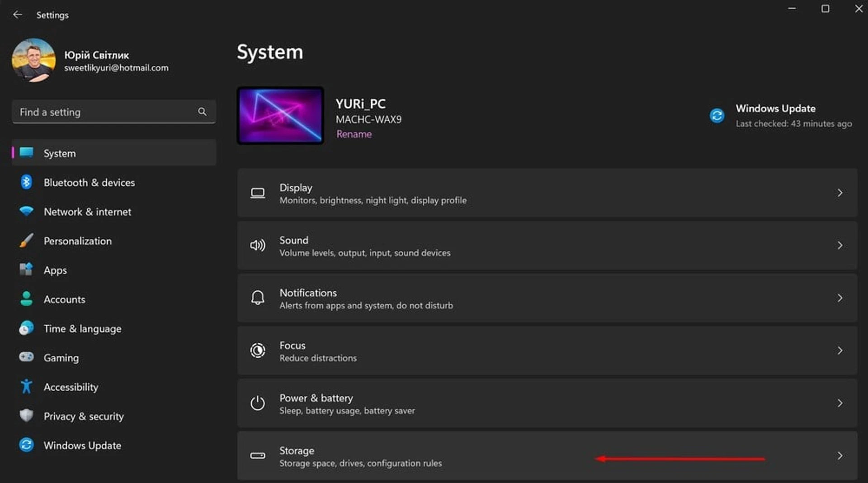Click the Windows Update sidebar sync icon
Viewport: 868px width, 483px height.
[26, 445]
